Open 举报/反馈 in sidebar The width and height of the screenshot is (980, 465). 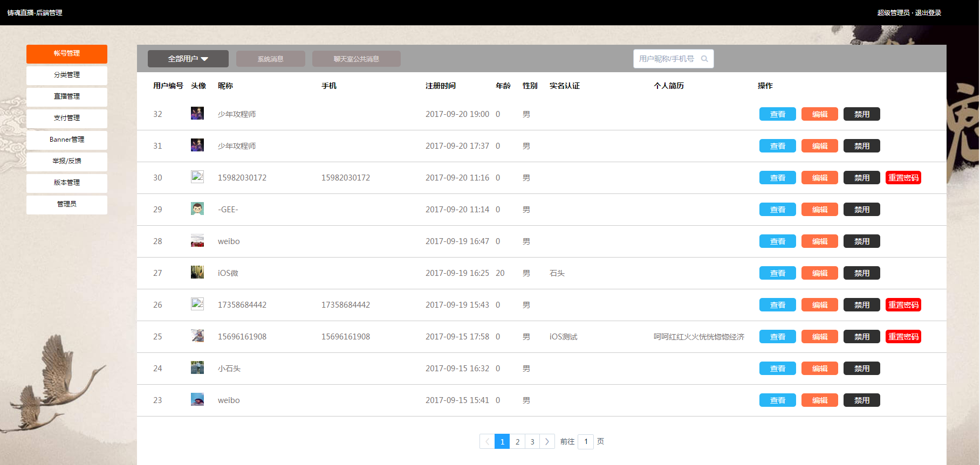(67, 161)
